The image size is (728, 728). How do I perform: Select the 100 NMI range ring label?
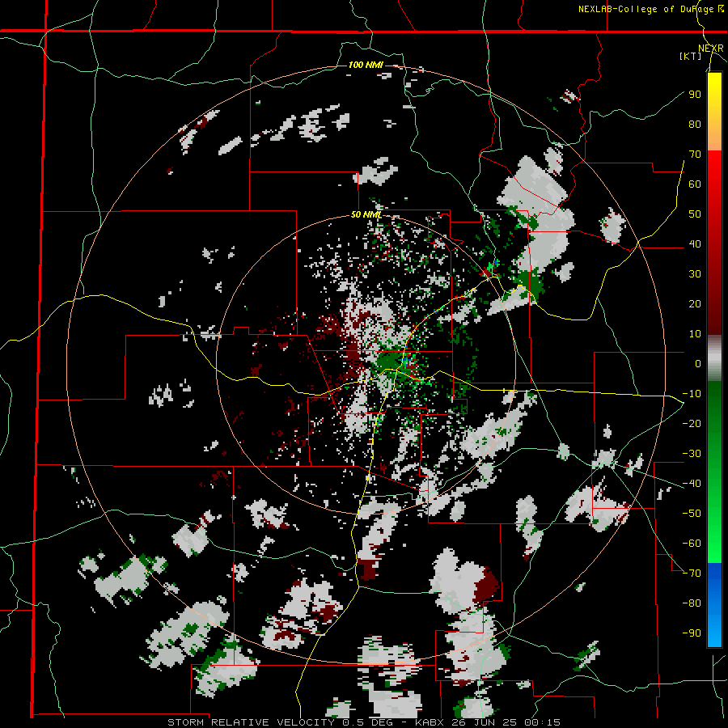366,65
